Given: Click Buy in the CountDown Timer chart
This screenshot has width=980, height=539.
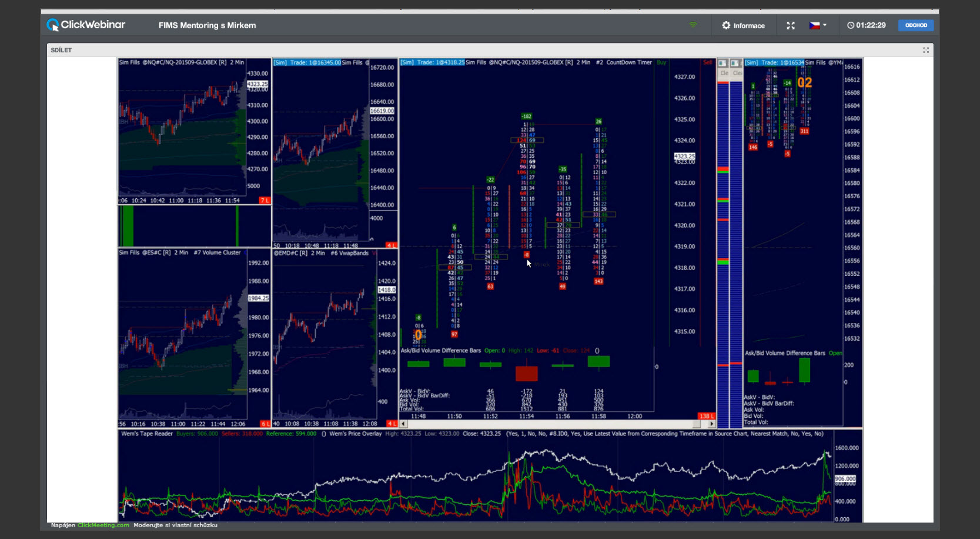Looking at the screenshot, I should (661, 62).
